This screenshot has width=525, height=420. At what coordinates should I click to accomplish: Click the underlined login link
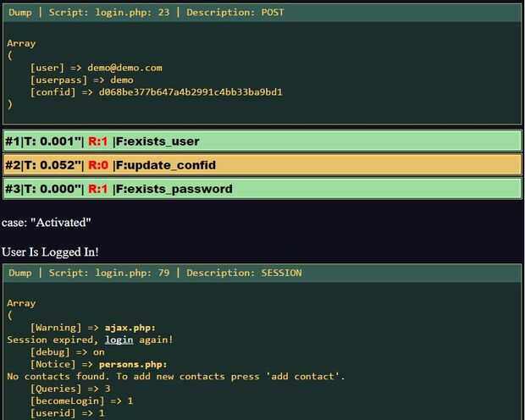click(119, 340)
